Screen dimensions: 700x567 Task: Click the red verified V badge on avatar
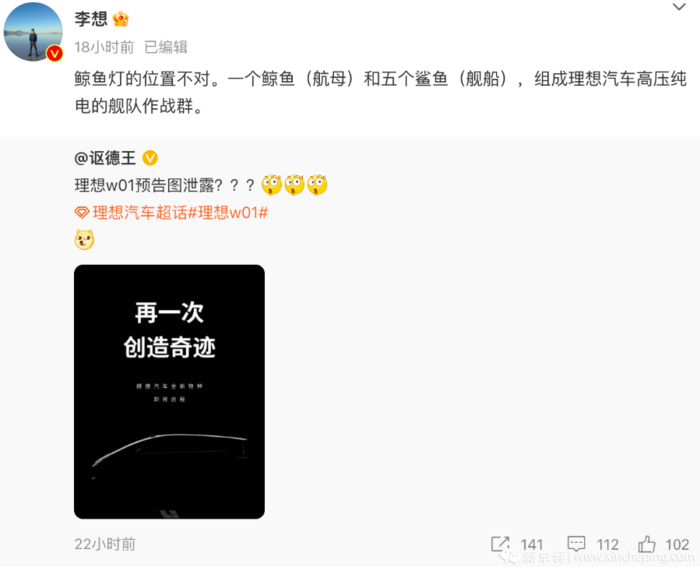tap(55, 54)
